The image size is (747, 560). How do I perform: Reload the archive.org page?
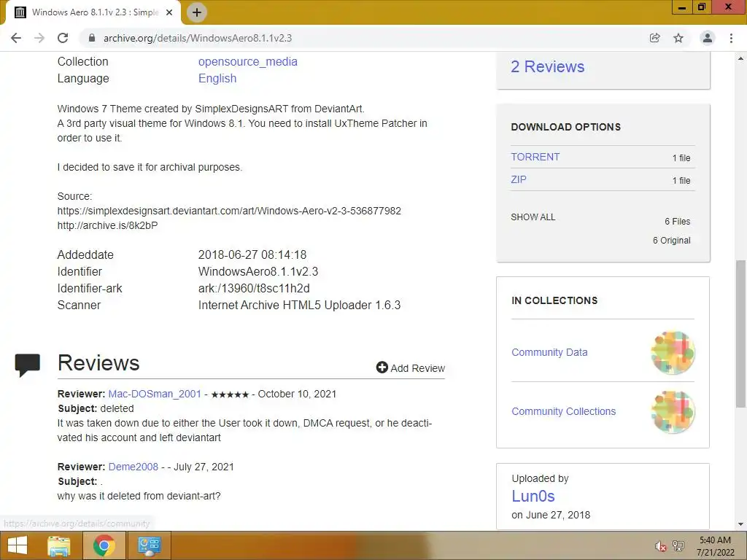point(63,38)
